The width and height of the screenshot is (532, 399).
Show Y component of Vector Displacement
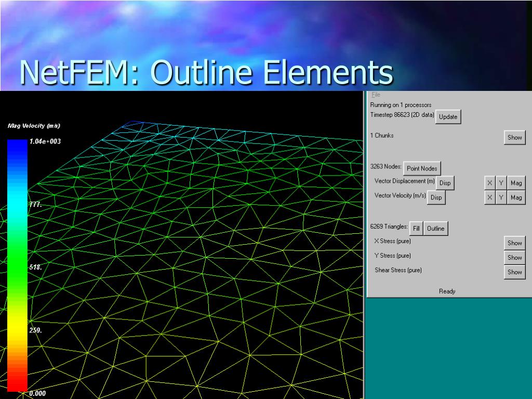coord(501,183)
